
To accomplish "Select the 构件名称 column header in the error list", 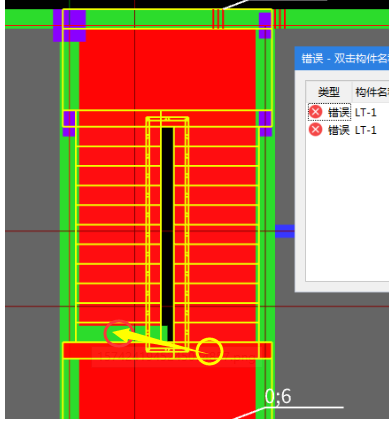I will point(371,92).
